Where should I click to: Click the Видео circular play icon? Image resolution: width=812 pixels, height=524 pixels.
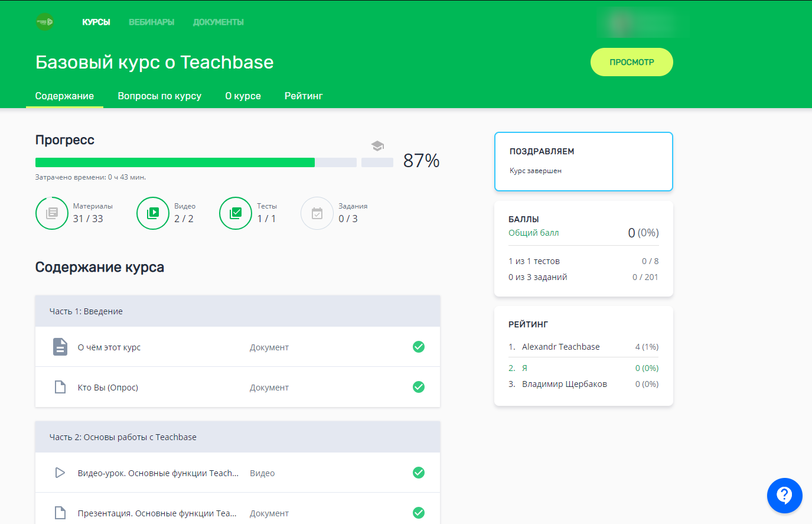click(x=153, y=213)
